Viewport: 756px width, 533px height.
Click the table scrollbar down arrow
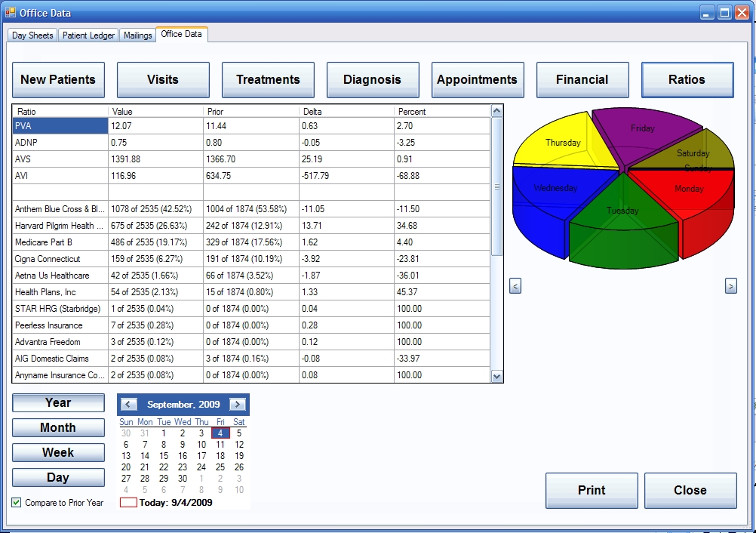coord(496,376)
